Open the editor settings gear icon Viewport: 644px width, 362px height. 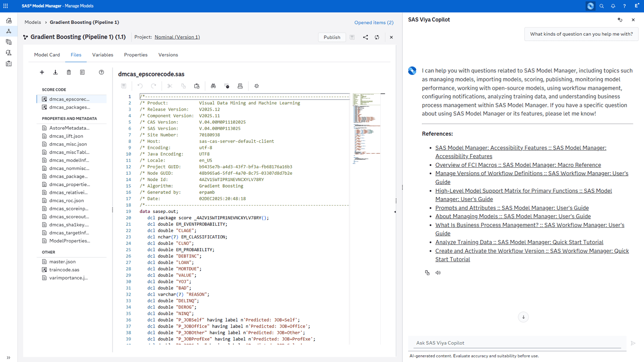click(257, 86)
